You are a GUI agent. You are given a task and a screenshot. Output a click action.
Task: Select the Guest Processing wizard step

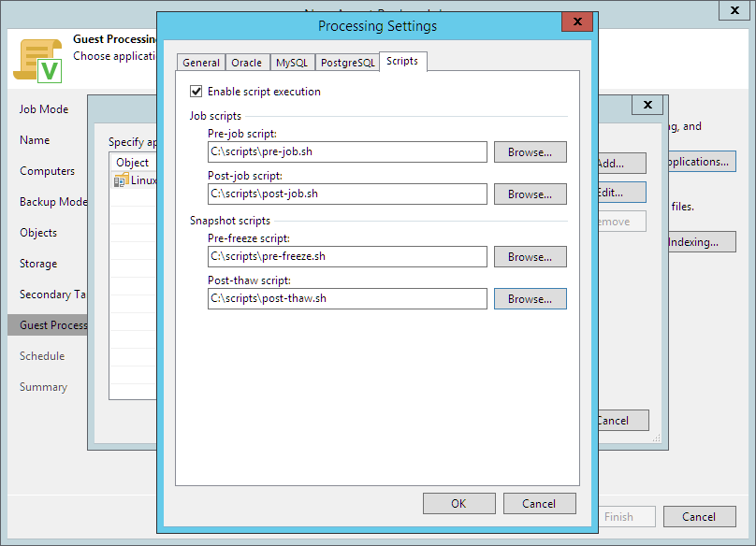pos(48,325)
